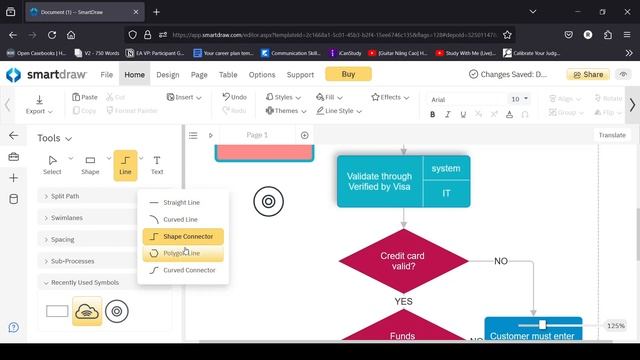Viewport: 640px width, 360px height.
Task: Open the Effects dropdown
Action: click(390, 97)
